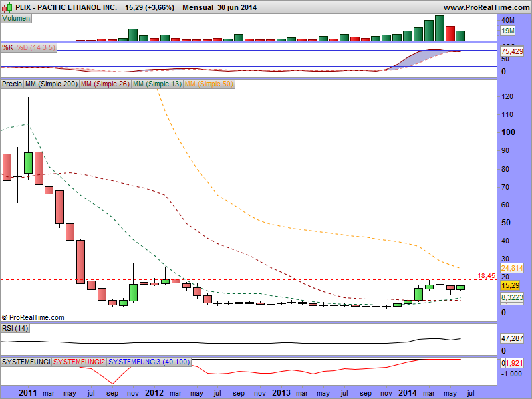Select the red SYSTEMFUNGI2 label
Viewport: 532px width, 399px height.
pos(79,362)
